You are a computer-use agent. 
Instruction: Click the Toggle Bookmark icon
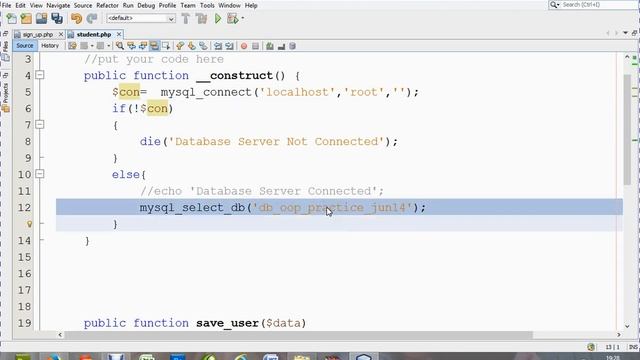click(x=203, y=46)
